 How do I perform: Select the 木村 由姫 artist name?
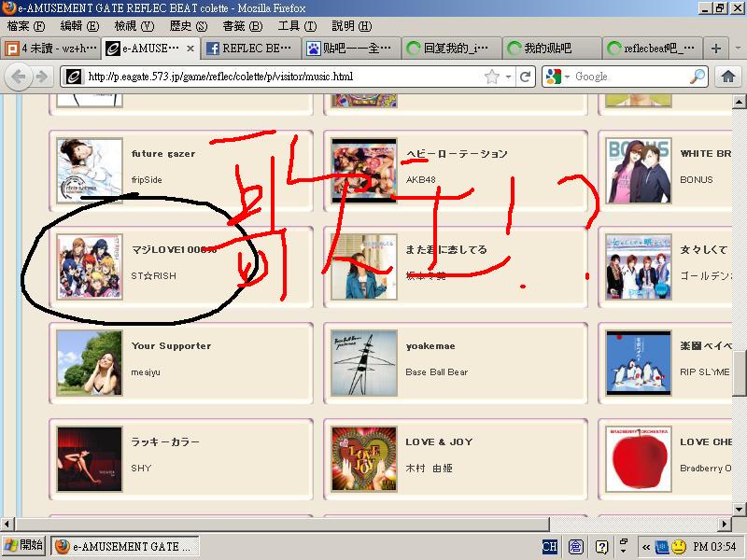[x=429, y=469]
